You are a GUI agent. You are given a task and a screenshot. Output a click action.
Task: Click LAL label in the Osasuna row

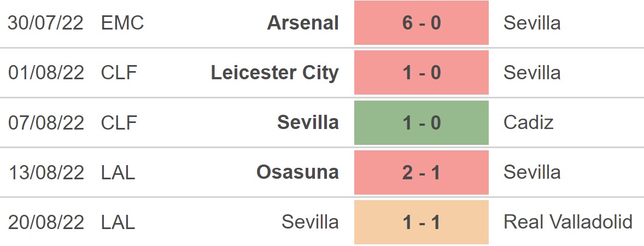click(118, 172)
